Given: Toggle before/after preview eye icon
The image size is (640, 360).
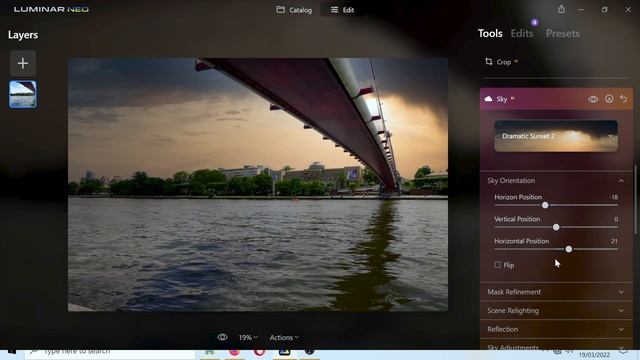Looking at the screenshot, I should 222,337.
